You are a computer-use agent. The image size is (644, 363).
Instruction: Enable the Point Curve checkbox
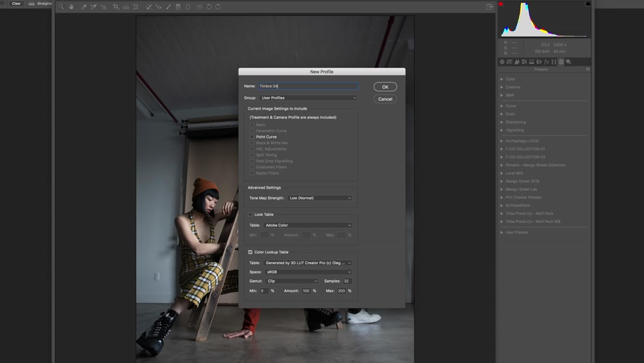pyautogui.click(x=251, y=137)
